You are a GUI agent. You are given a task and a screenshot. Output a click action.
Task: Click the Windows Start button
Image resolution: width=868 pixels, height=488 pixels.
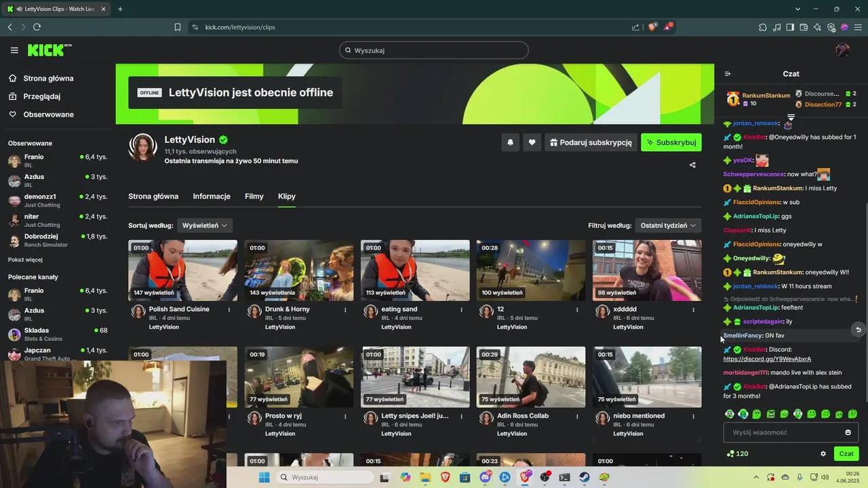point(264,477)
